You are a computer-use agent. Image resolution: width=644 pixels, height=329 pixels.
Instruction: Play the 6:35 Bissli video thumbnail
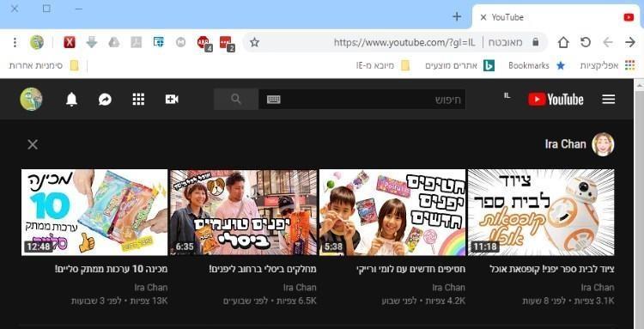pos(244,212)
